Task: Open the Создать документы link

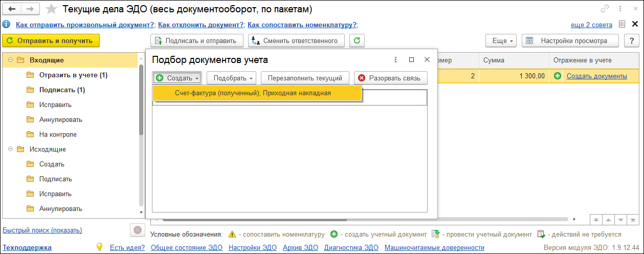Action: click(x=596, y=76)
